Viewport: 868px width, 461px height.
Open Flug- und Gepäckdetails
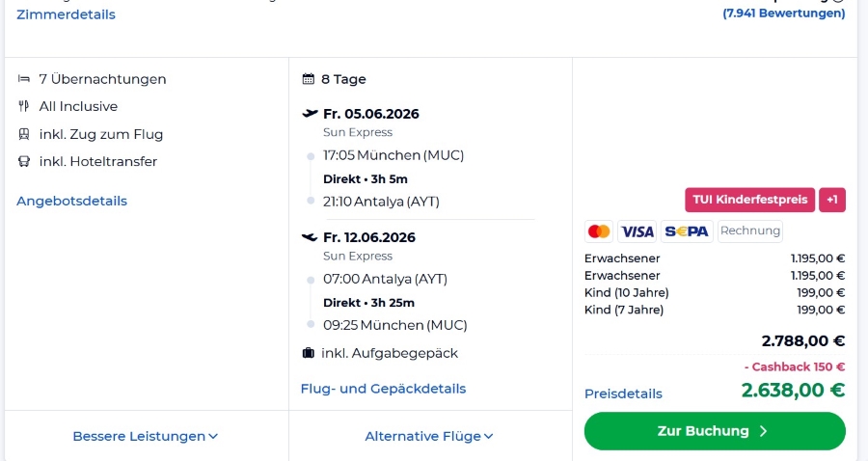pyautogui.click(x=383, y=389)
